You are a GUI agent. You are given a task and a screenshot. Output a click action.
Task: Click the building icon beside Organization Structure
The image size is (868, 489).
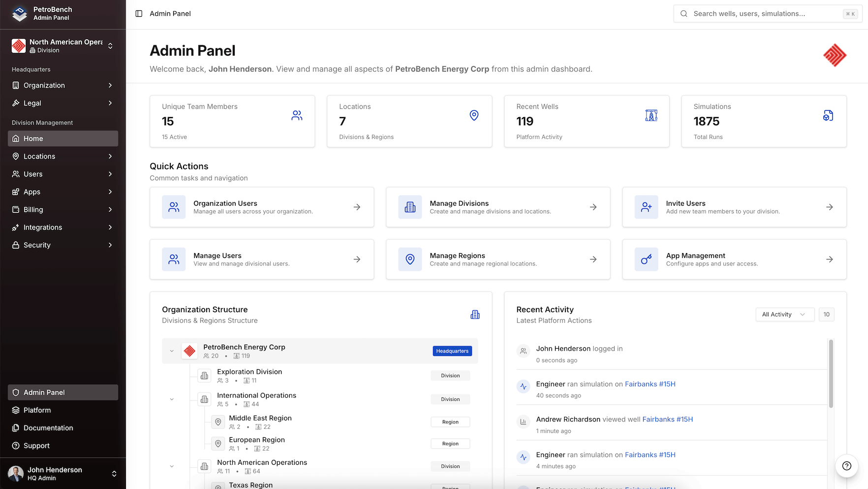coord(474,314)
